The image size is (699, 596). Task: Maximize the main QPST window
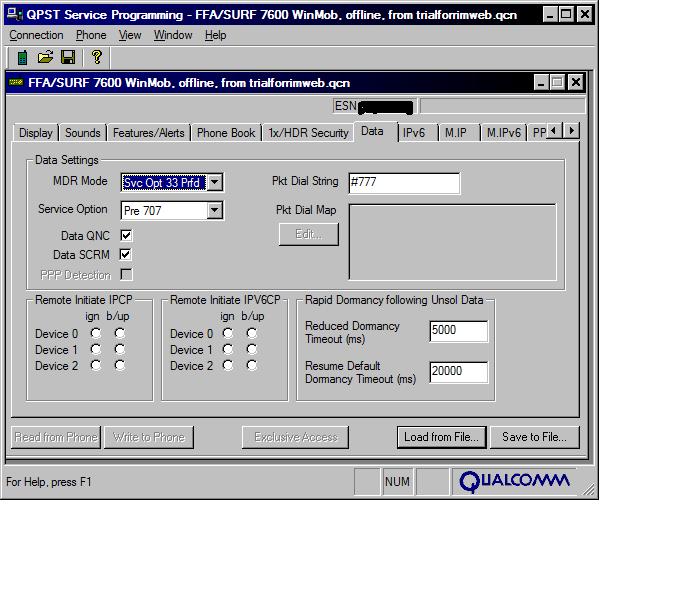coord(566,15)
